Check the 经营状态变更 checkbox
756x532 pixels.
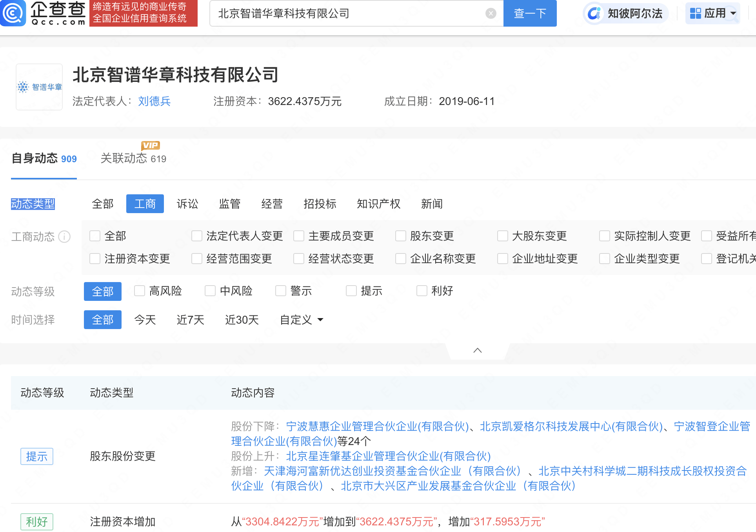(299, 259)
